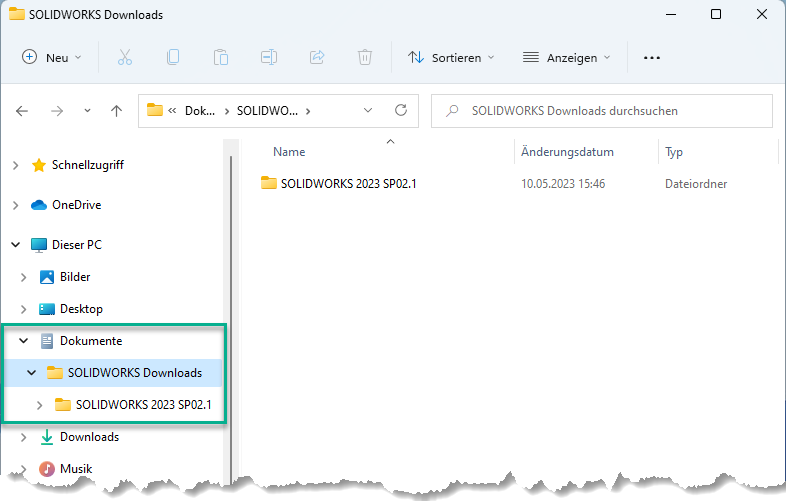
Task: Open the Neu dropdown menu
Action: (52, 58)
